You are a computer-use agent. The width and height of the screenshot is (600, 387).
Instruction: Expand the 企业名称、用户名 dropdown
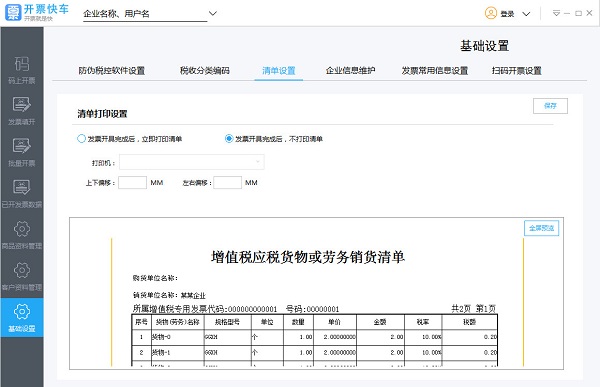tap(213, 13)
